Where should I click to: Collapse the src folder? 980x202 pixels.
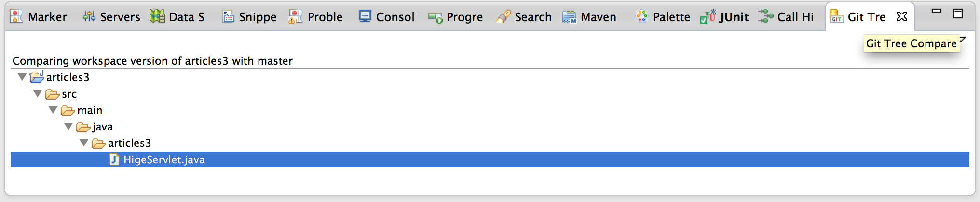point(38,94)
